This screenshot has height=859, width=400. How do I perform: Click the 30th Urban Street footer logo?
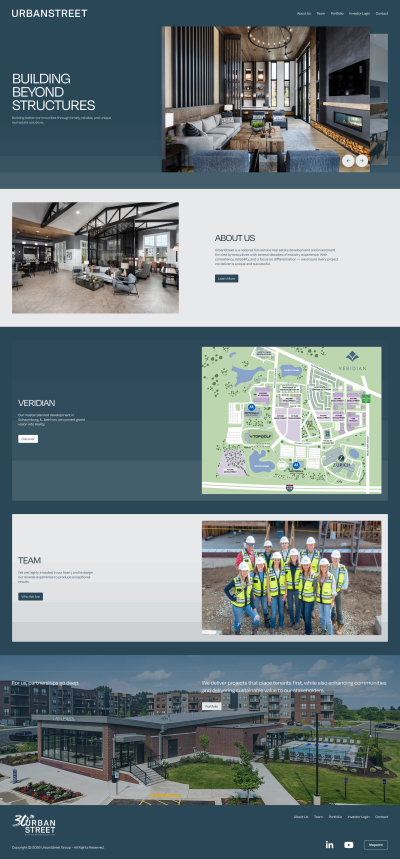coord(35,825)
